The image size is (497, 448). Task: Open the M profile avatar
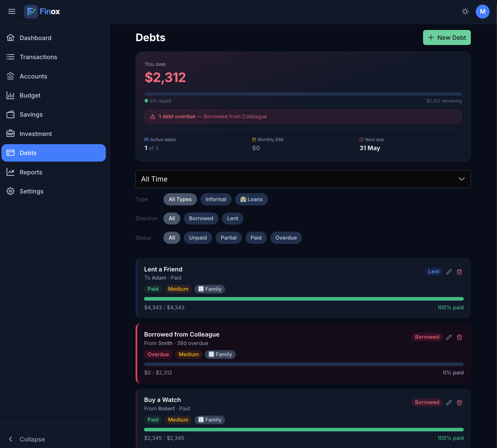[x=483, y=11]
